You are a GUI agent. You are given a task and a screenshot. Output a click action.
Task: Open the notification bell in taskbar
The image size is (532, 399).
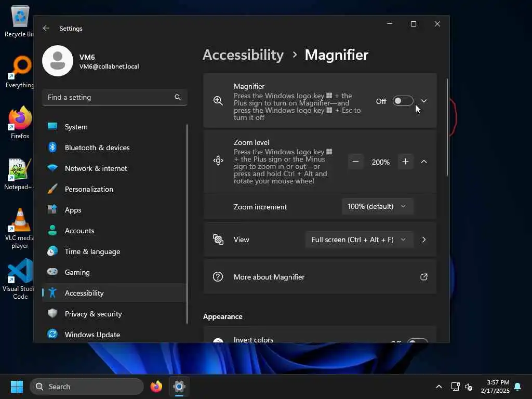(518, 387)
